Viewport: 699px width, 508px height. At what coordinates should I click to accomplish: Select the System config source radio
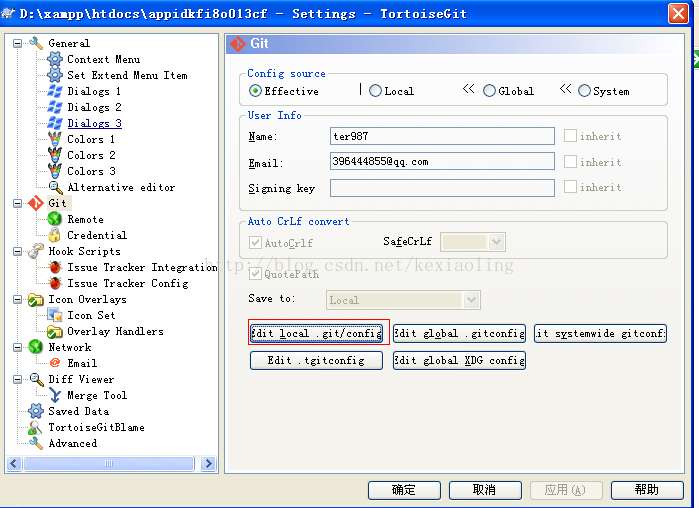point(584,91)
